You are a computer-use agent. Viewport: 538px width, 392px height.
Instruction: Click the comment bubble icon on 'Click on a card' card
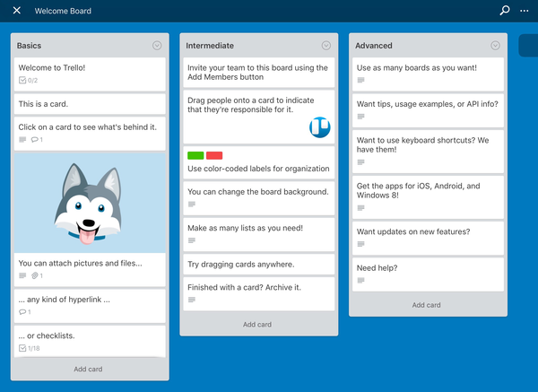(x=34, y=139)
